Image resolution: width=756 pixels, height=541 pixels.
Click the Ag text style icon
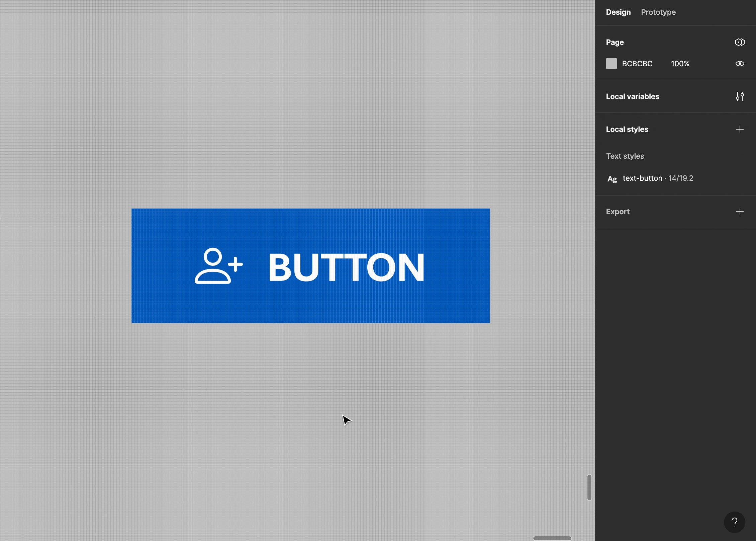pos(612,179)
